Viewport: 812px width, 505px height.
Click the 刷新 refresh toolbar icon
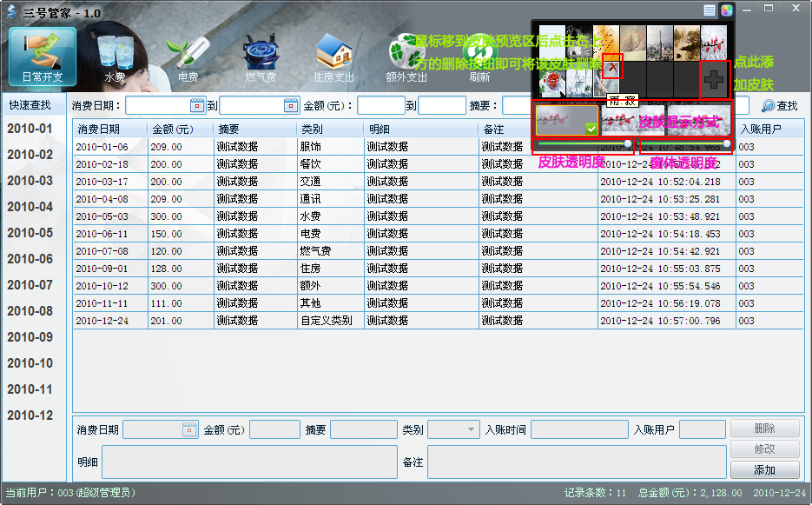480,58
